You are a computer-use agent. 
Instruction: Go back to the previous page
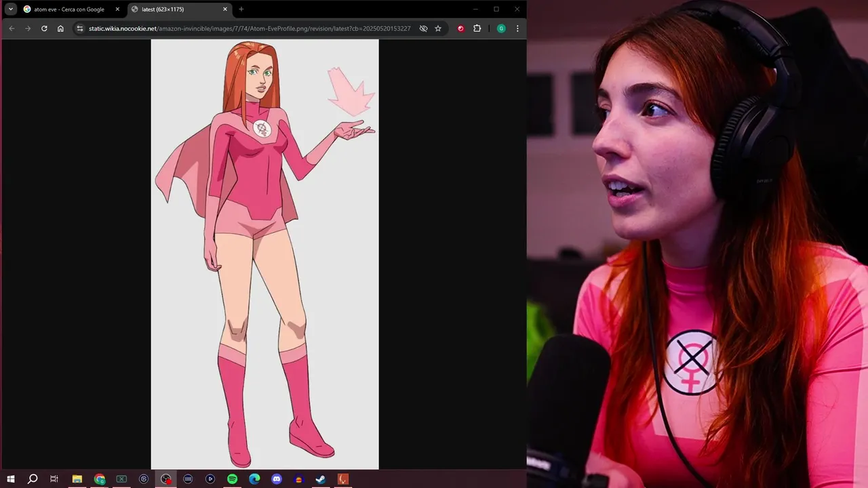tap(12, 28)
